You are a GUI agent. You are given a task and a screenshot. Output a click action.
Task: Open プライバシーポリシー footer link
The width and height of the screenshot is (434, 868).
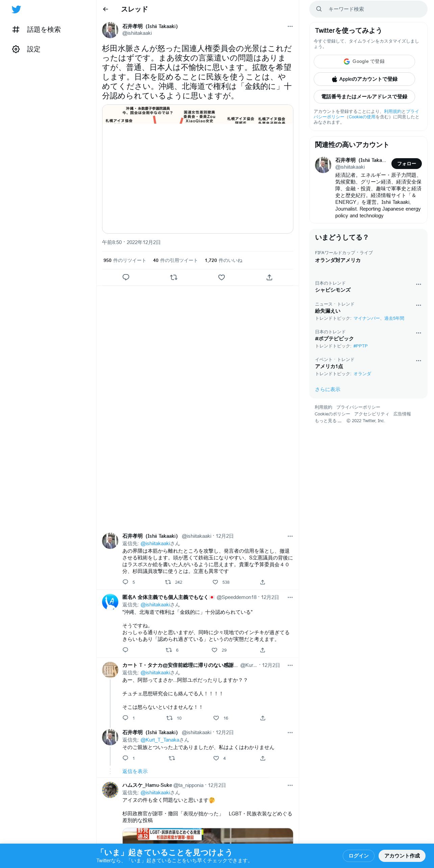coord(358,407)
